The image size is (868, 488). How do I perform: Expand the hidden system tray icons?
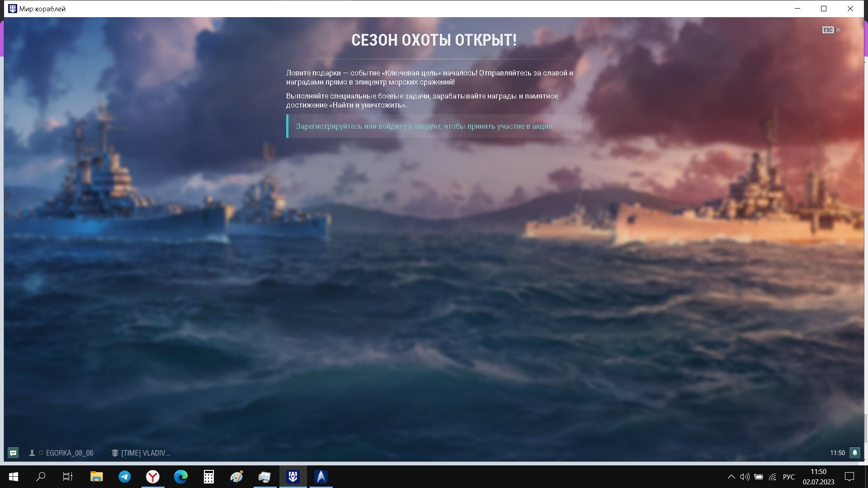click(x=731, y=477)
